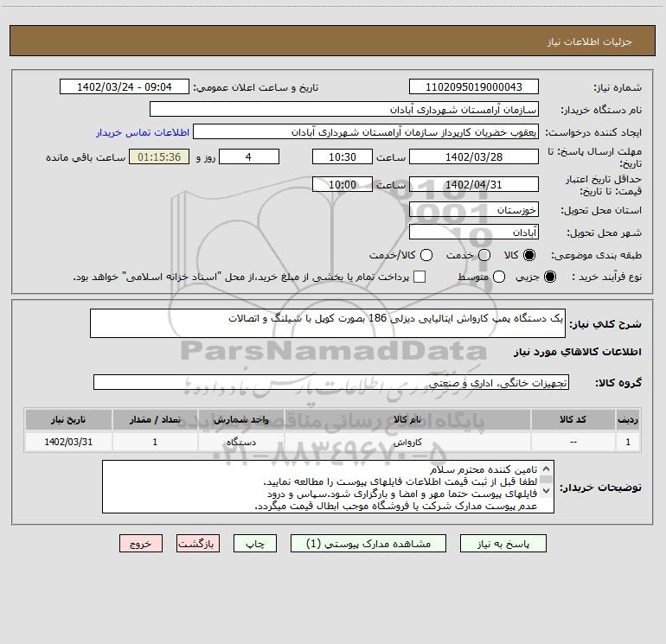Click the delivery city field آبادان
The height and width of the screenshot is (644, 666).
click(474, 233)
